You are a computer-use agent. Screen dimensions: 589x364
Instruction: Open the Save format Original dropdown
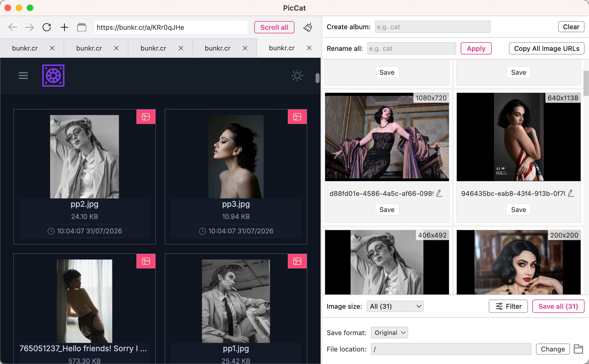(x=390, y=333)
